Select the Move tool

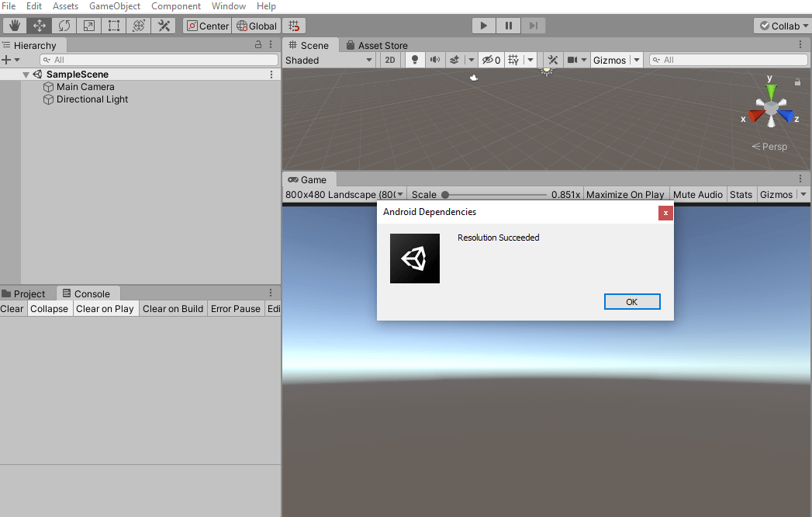40,26
